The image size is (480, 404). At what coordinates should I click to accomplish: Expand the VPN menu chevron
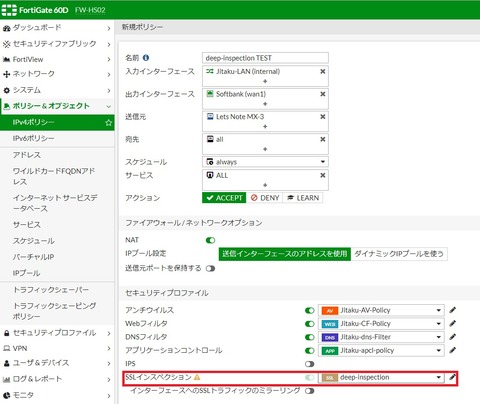109,348
